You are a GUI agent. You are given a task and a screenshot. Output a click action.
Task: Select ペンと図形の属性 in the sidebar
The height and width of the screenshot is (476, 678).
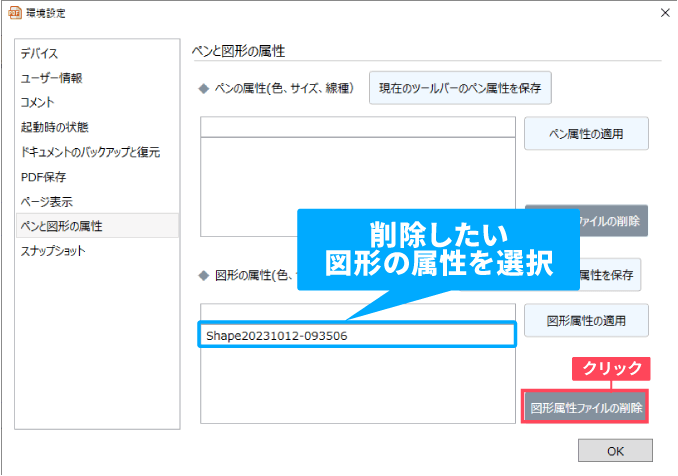point(62,226)
